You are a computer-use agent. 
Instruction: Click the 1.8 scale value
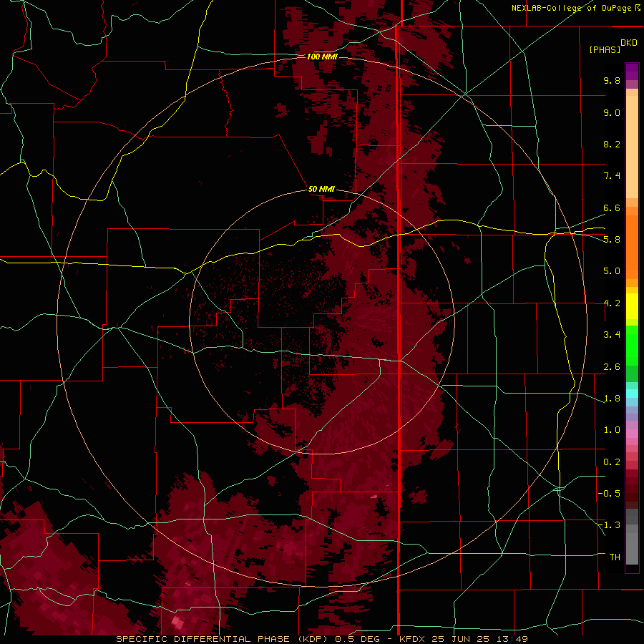click(612, 399)
